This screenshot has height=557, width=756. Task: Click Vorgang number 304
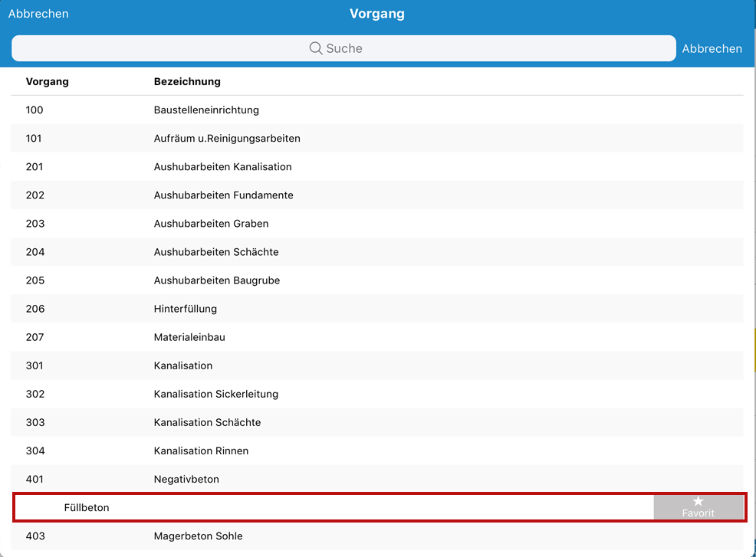tap(35, 451)
